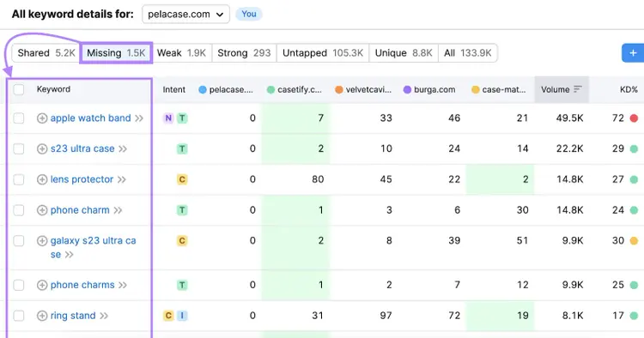Click the T intent badge for phone charms

pos(182,285)
